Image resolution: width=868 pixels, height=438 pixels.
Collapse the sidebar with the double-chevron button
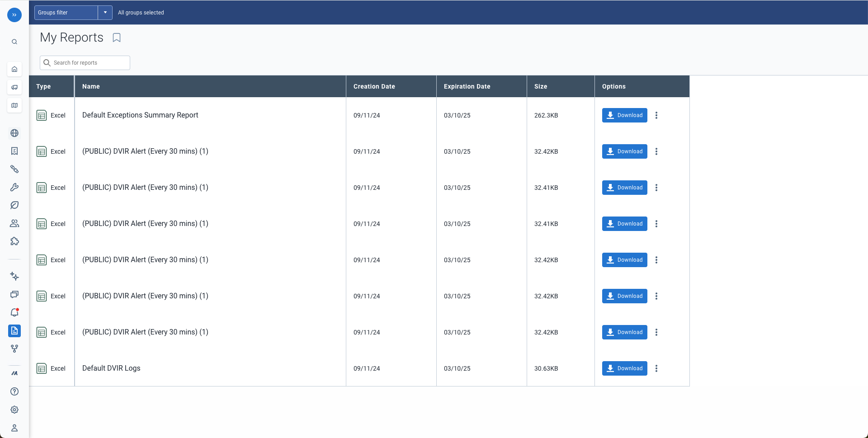[14, 15]
